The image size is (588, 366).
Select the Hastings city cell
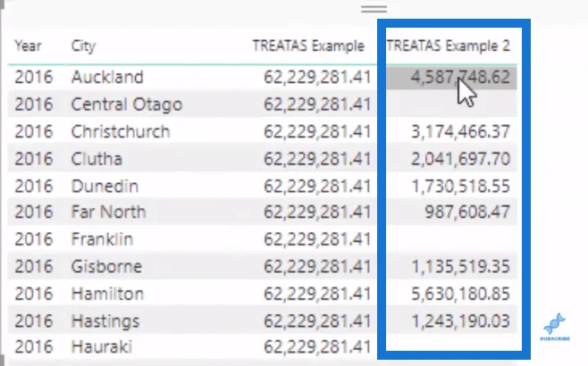click(105, 321)
